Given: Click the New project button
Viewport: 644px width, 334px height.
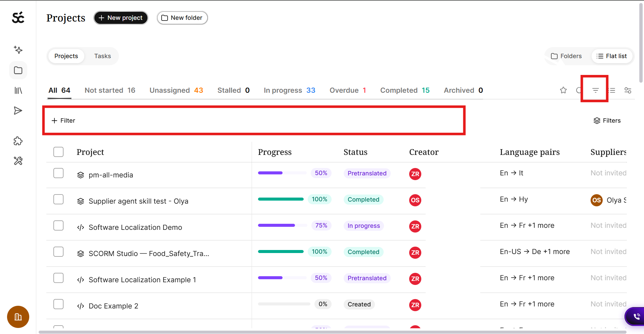Looking at the screenshot, I should (x=121, y=18).
